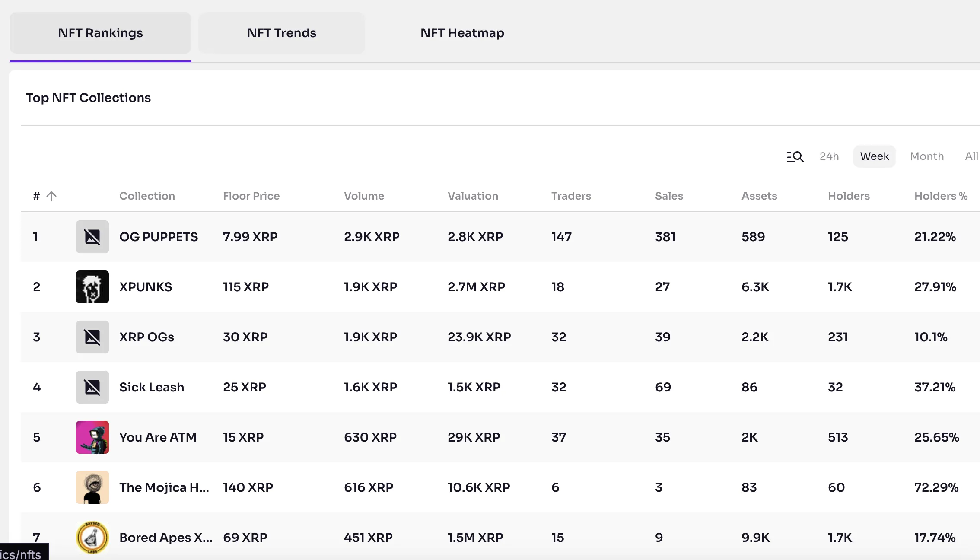
Task: Click Sick Leash missing-image icon
Action: click(x=92, y=387)
